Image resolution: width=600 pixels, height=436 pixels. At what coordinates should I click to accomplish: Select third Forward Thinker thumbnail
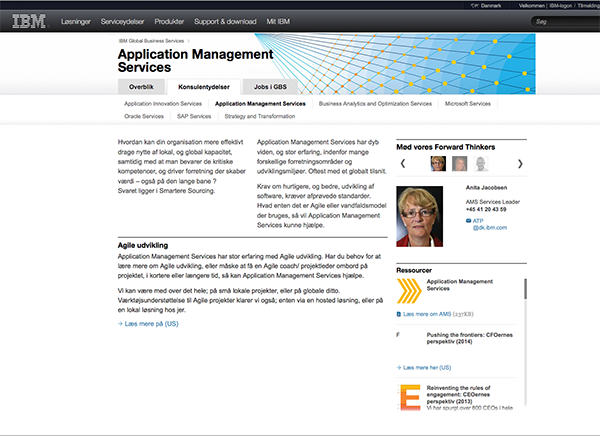pyautogui.click(x=481, y=164)
